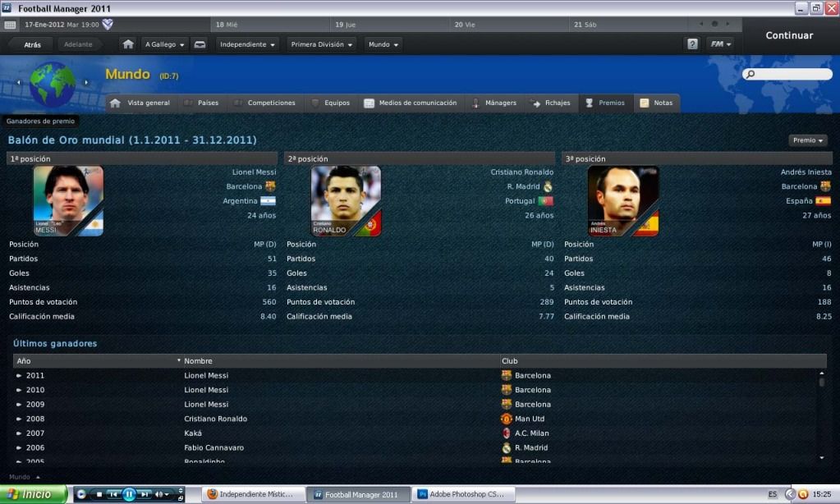Click the magnifier icon in the search box

click(750, 74)
